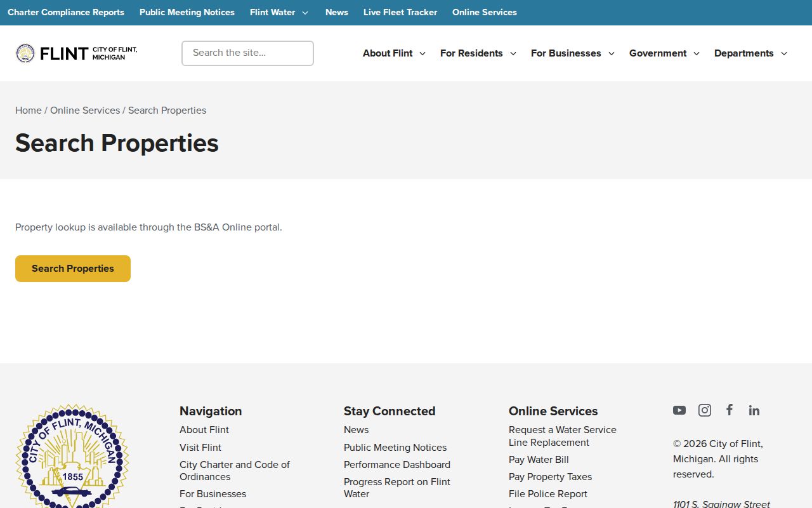This screenshot has width=812, height=508.
Task: Focus the Search the site field
Action: (x=247, y=53)
